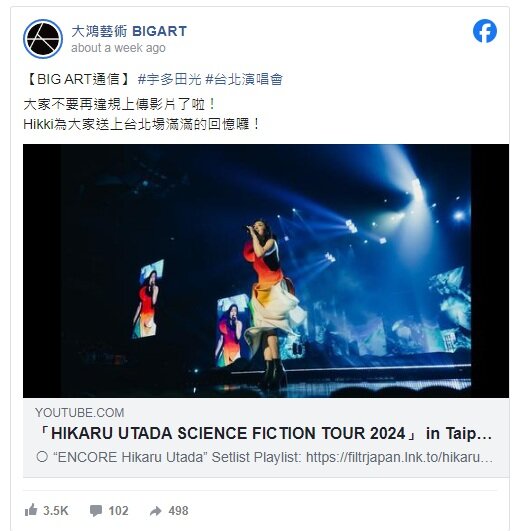
Task: Click the comment bubble icon
Action: click(x=96, y=511)
